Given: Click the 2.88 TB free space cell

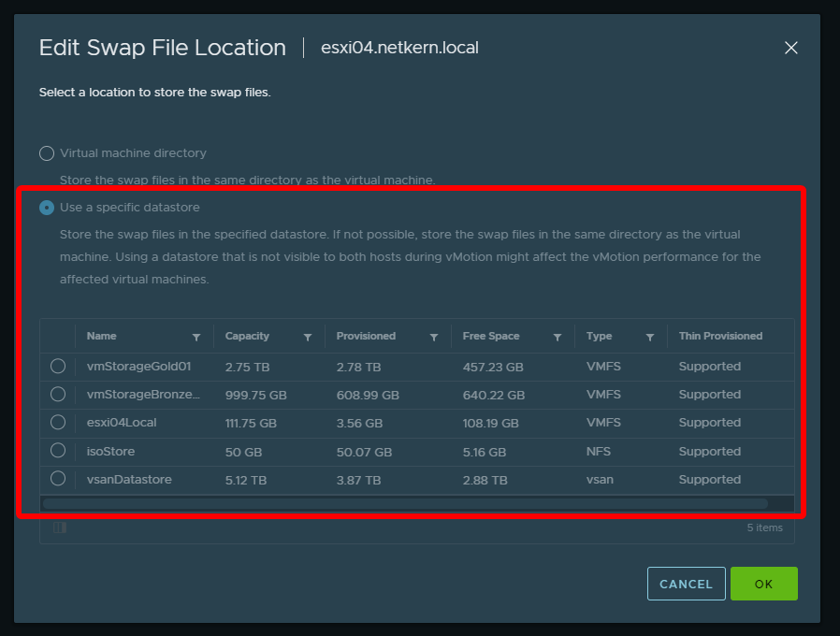Looking at the screenshot, I should pyautogui.click(x=485, y=480).
